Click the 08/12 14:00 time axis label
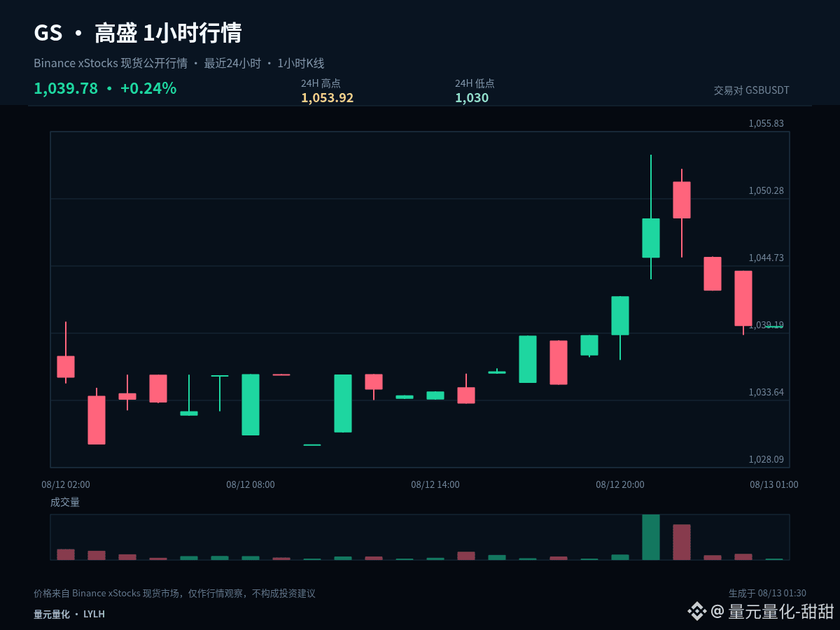Screen dimensions: 840x630 click(435, 484)
